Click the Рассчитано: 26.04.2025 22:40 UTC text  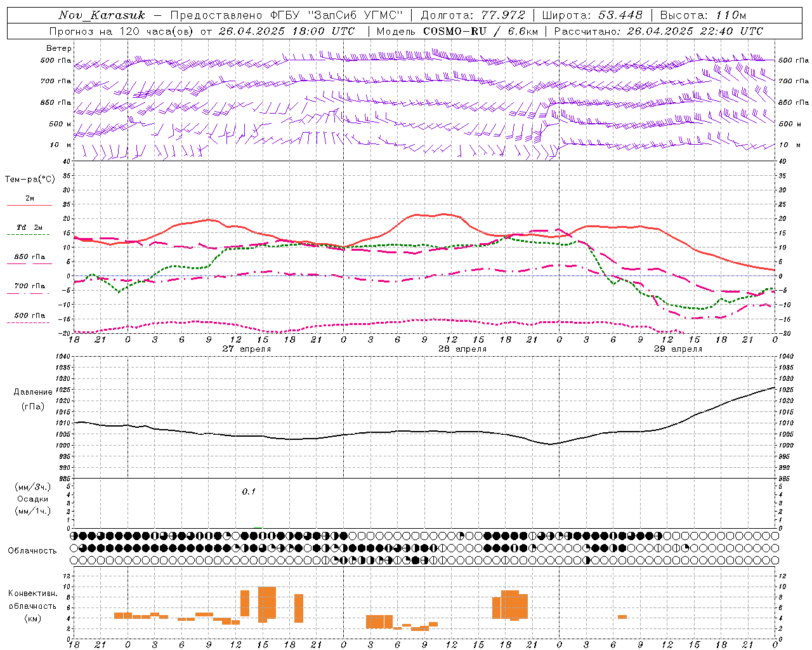658,31
